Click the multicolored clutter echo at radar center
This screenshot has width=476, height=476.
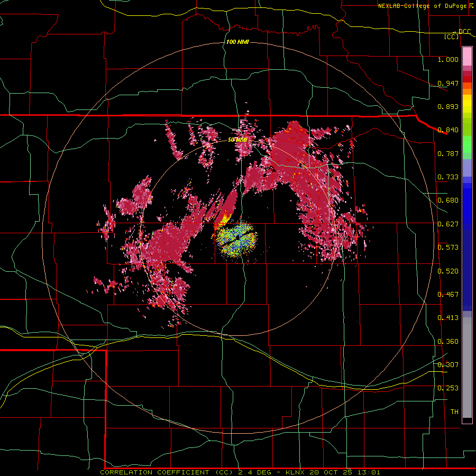coord(236,239)
